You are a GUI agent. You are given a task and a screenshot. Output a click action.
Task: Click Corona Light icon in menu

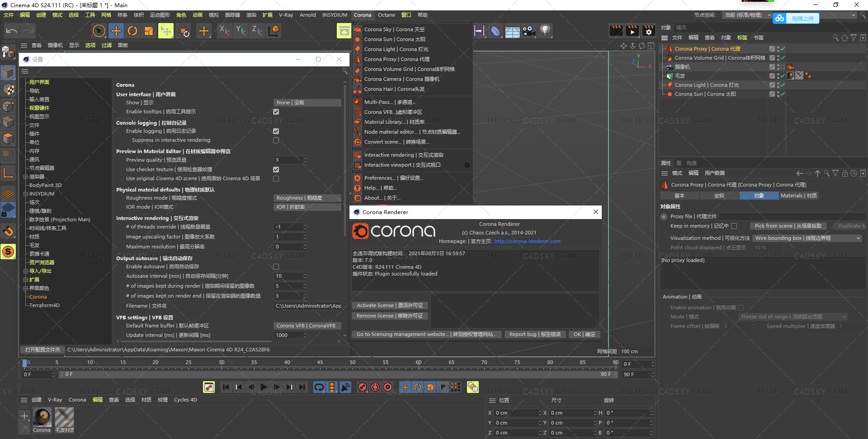[x=358, y=49]
